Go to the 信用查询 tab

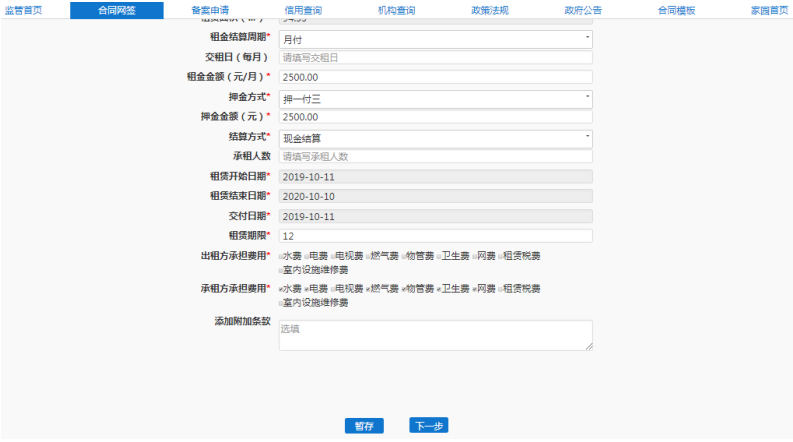pyautogui.click(x=303, y=9)
